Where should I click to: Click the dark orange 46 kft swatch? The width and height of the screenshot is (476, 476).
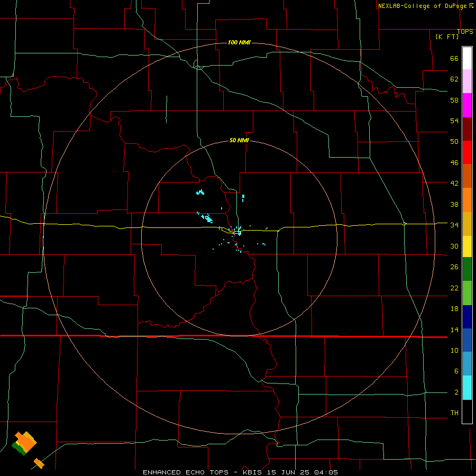(467, 176)
